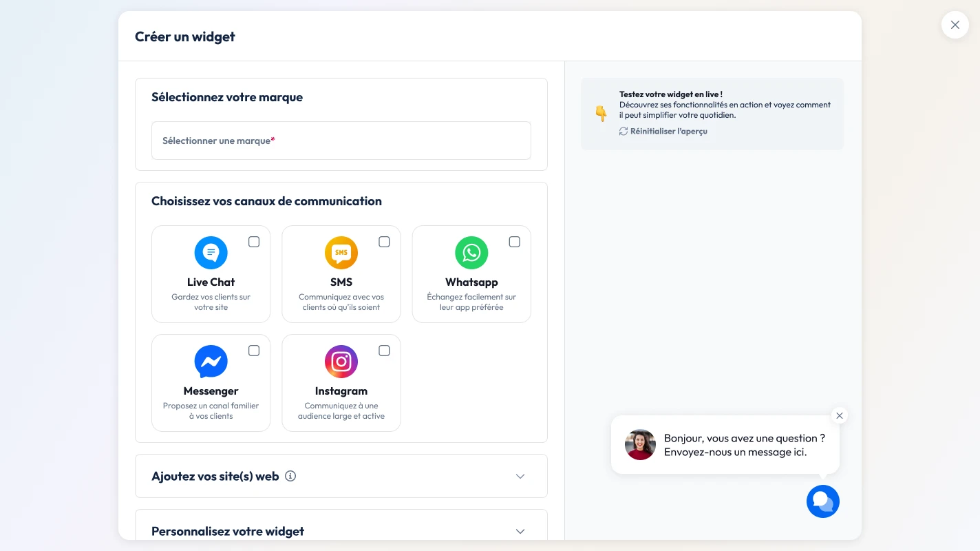Close the Créer un widget dialog

coord(955,25)
